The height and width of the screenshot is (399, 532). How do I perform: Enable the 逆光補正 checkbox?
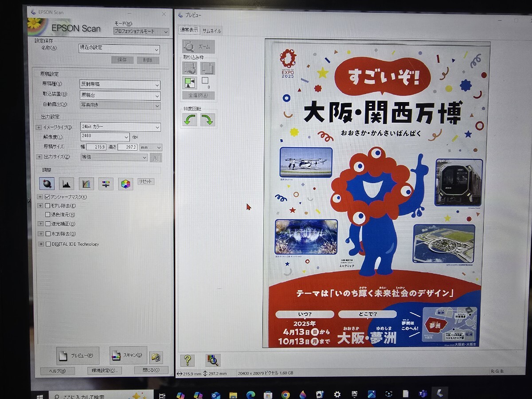[47, 224]
